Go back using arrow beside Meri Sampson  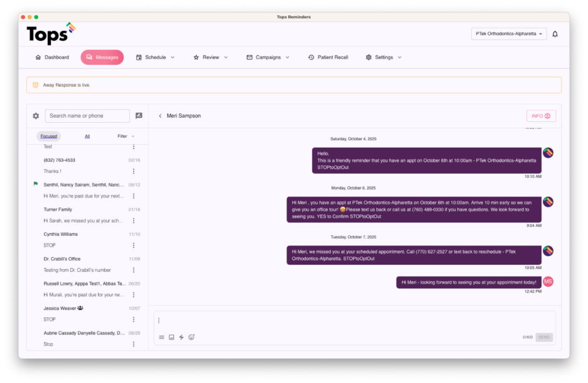tap(160, 116)
